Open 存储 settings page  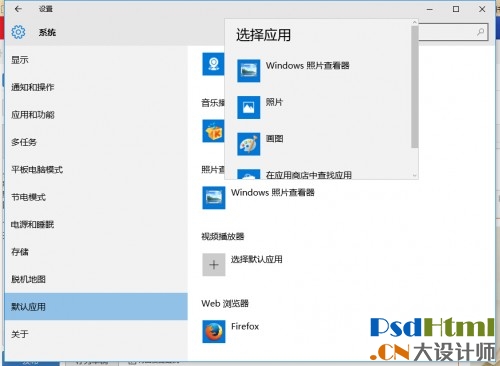point(96,252)
